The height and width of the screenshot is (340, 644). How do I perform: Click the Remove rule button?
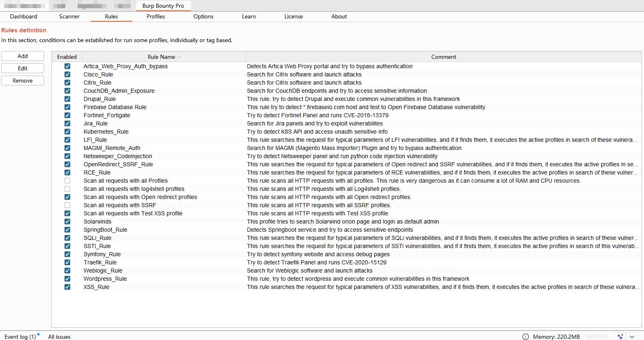(x=23, y=81)
